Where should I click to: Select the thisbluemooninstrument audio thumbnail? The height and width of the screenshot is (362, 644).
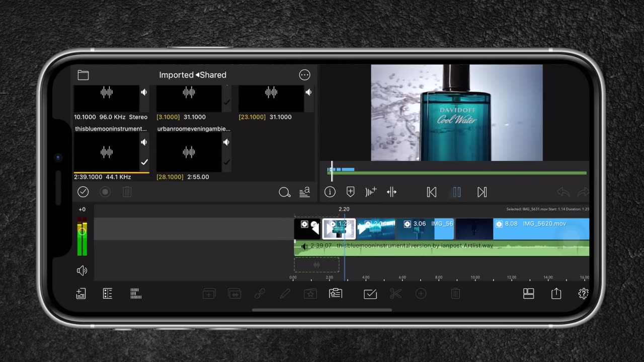pos(107,152)
